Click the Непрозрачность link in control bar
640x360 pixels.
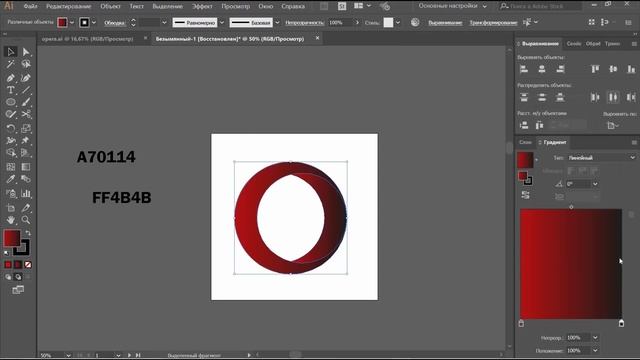304,23
